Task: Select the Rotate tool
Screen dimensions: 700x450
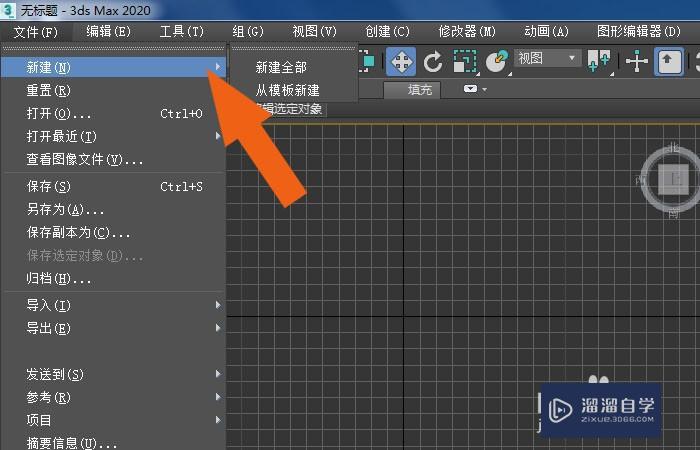Action: (x=433, y=62)
